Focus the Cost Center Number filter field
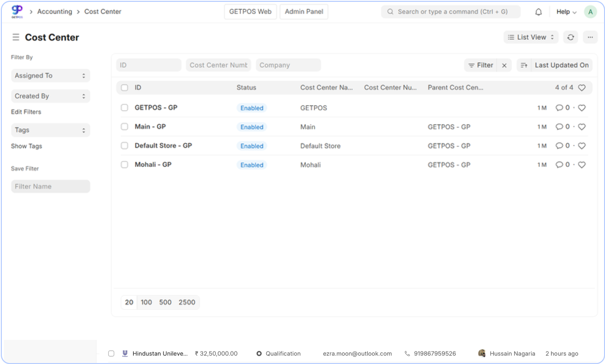This screenshot has width=605, height=364. (x=218, y=65)
